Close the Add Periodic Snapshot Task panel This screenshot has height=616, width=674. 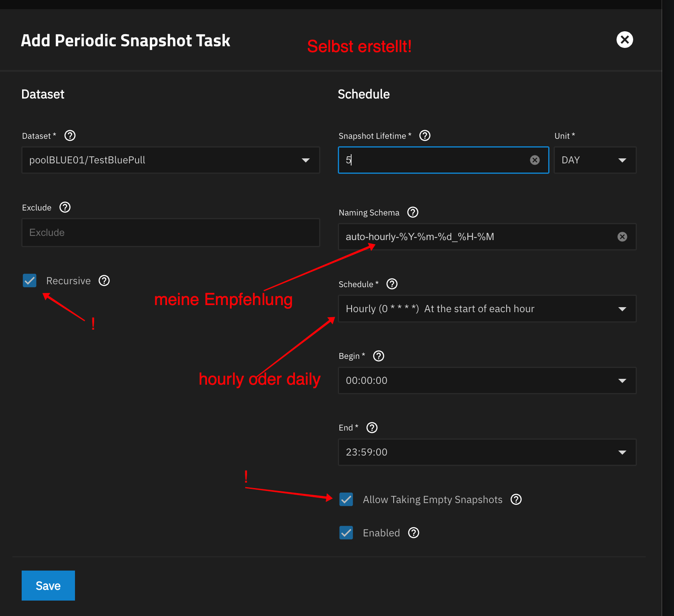pos(624,40)
